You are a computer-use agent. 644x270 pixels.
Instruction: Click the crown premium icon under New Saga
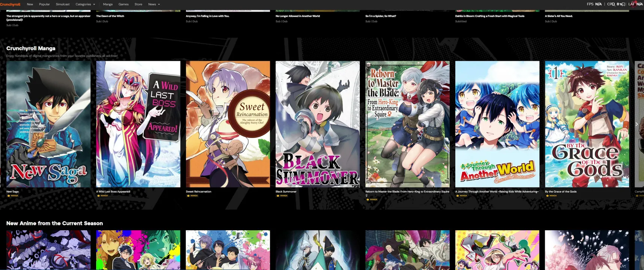coord(8,196)
